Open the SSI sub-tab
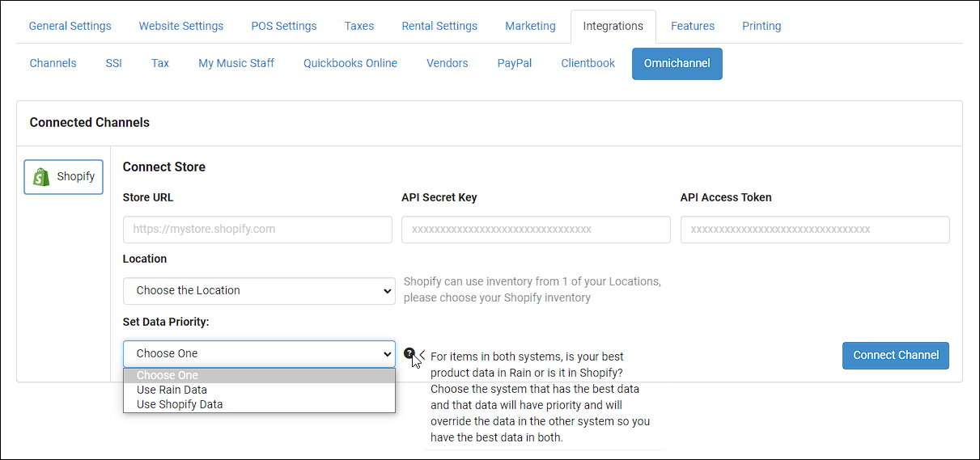This screenshot has width=980, height=460. 113,63
